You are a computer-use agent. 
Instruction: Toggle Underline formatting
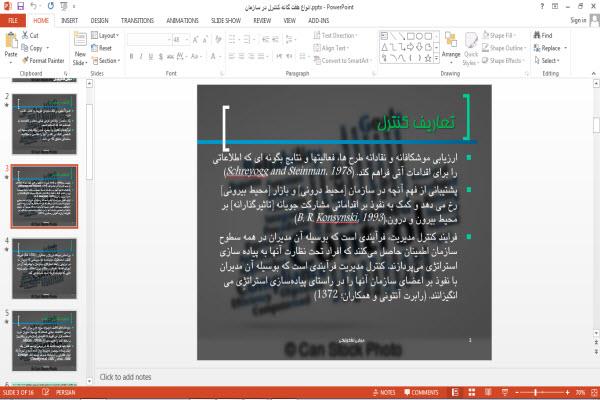[151, 57]
